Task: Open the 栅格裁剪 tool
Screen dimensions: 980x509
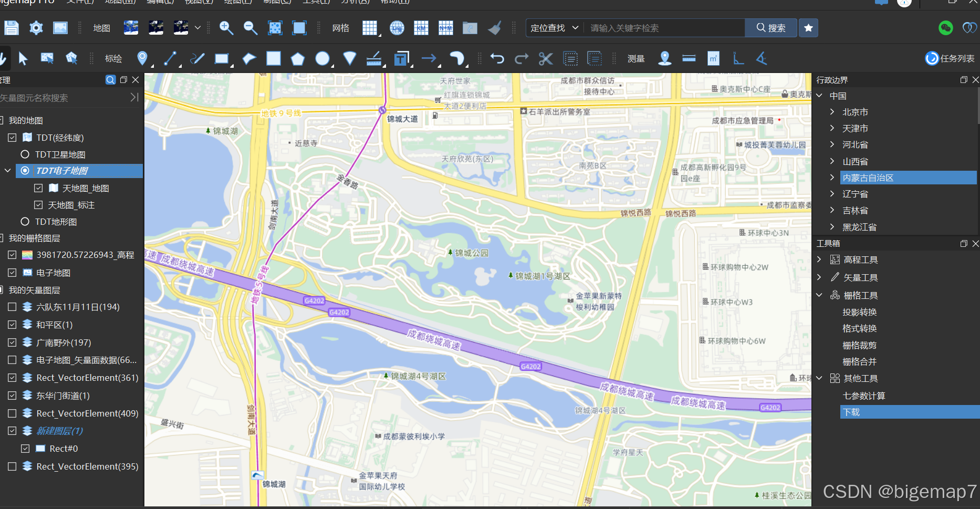Action: [x=860, y=345]
